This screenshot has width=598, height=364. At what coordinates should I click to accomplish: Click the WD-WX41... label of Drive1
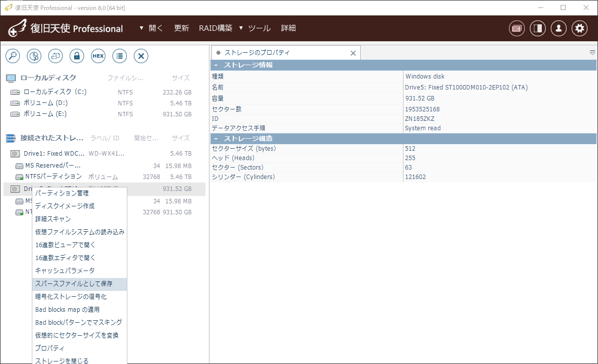tap(106, 154)
